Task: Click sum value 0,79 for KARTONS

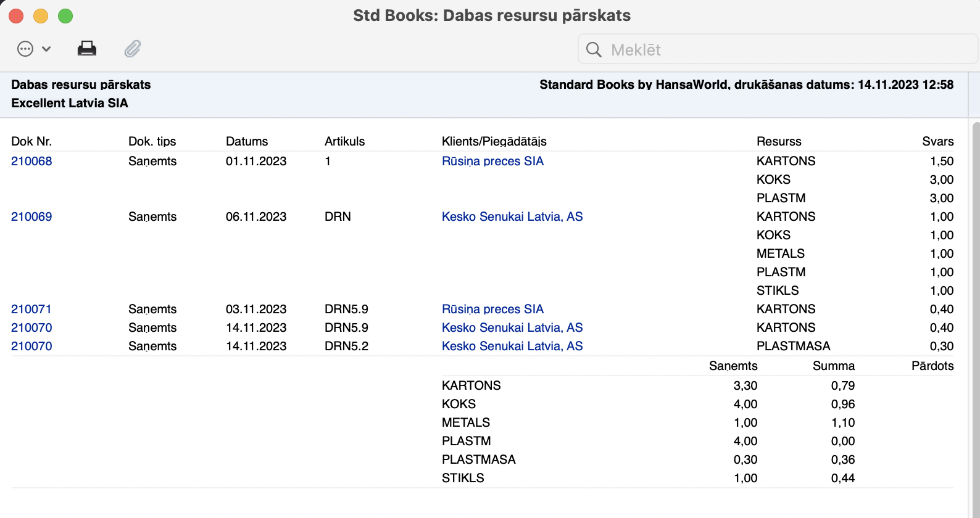Action: pos(843,385)
